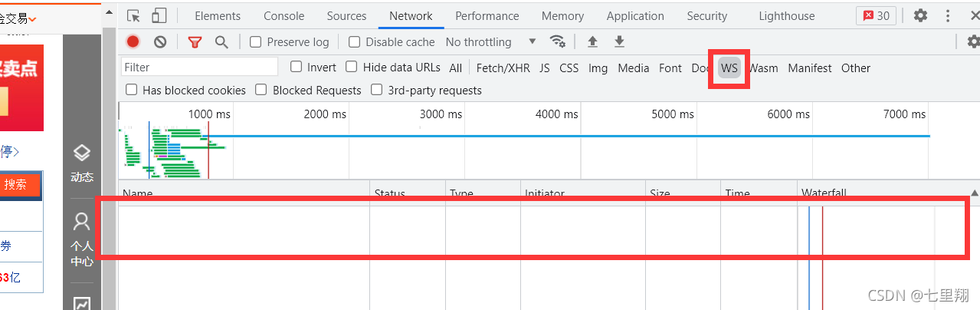The height and width of the screenshot is (310, 980).
Task: Open network search magnifier icon
Action: tap(221, 42)
